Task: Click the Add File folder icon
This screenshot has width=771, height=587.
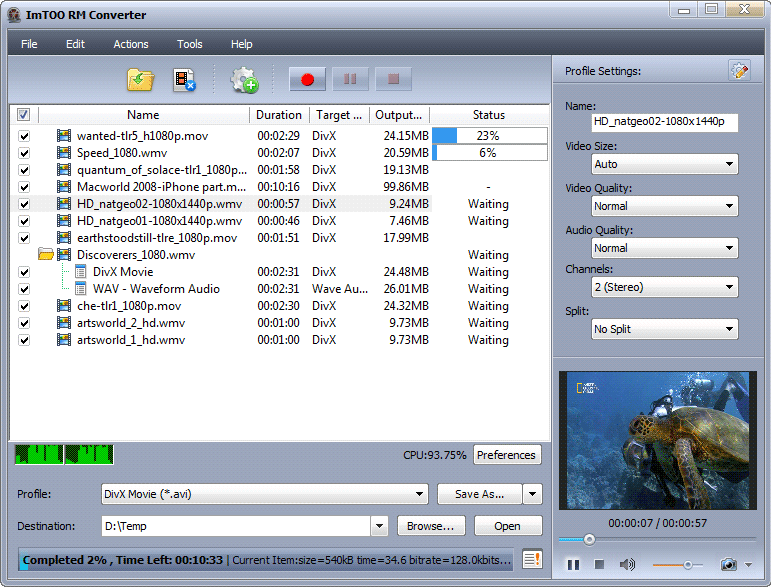Action: click(x=141, y=80)
